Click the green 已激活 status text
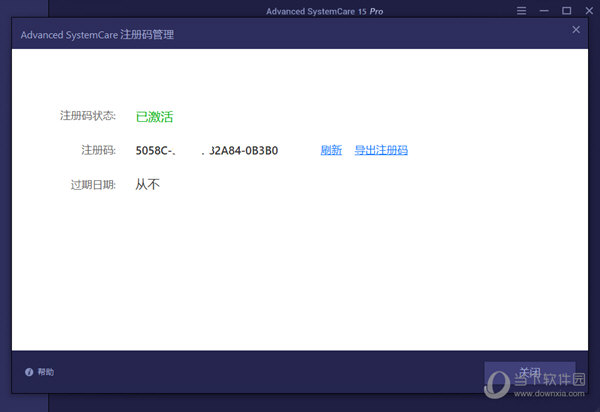The height and width of the screenshot is (412, 600). pos(155,117)
